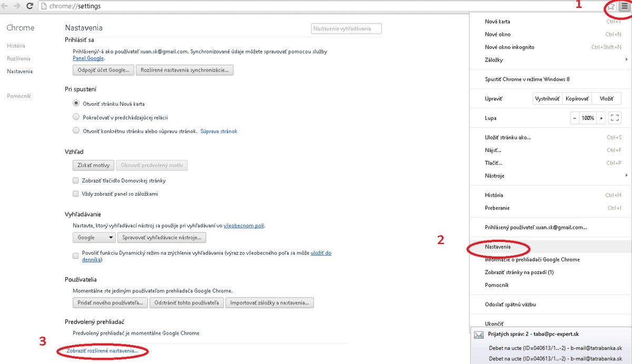Click the browser back arrow

point(5,6)
